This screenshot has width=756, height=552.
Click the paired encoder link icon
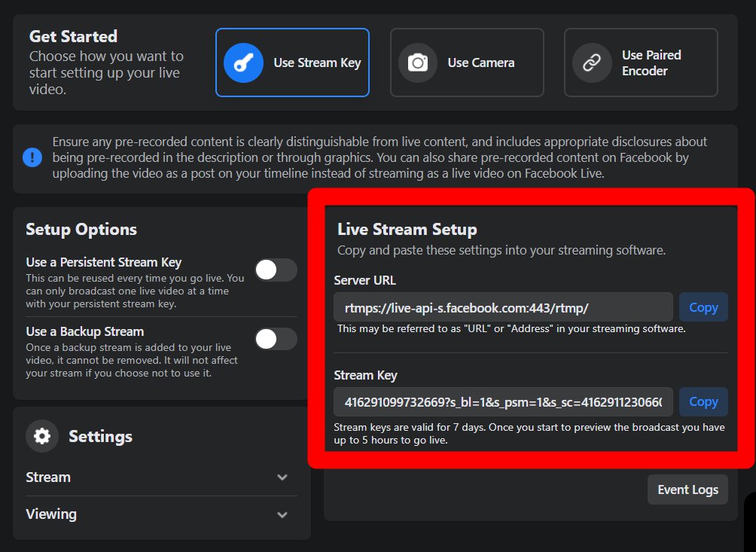(592, 63)
